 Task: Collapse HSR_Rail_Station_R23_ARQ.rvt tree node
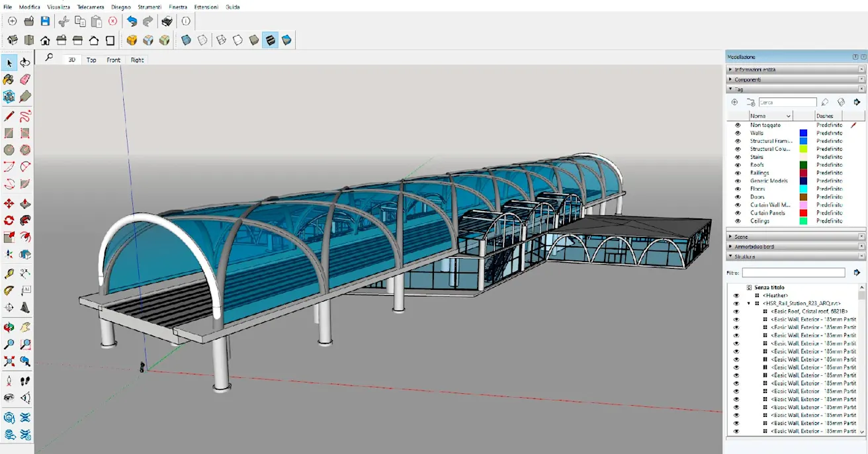[x=749, y=303]
